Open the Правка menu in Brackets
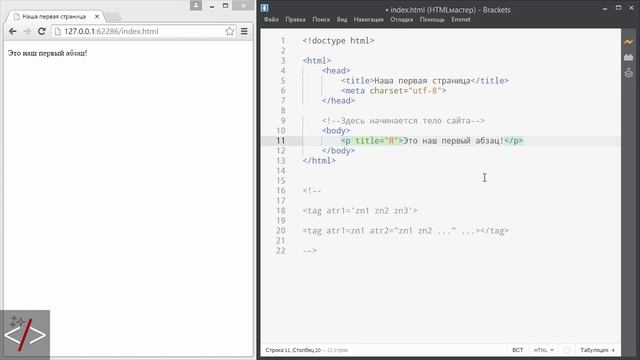The image size is (640, 360). click(x=295, y=20)
